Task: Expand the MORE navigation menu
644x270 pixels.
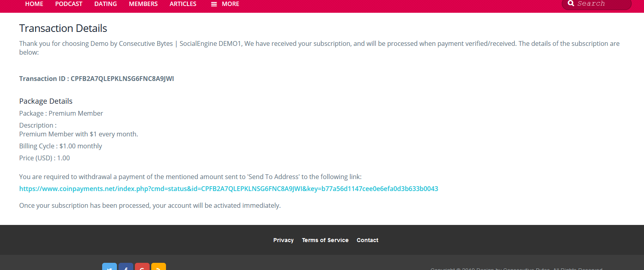Action: coord(230,4)
